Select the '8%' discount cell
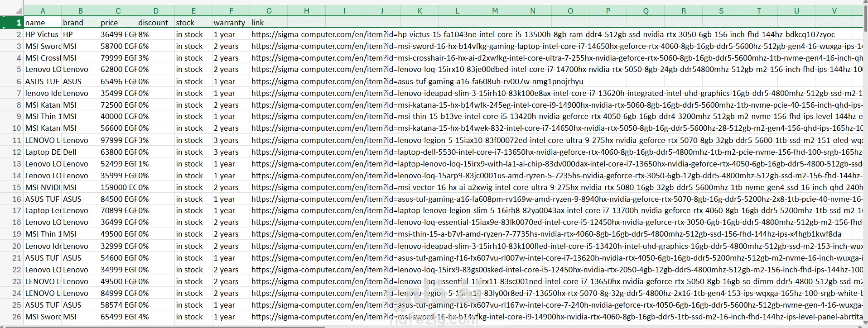 [155, 34]
